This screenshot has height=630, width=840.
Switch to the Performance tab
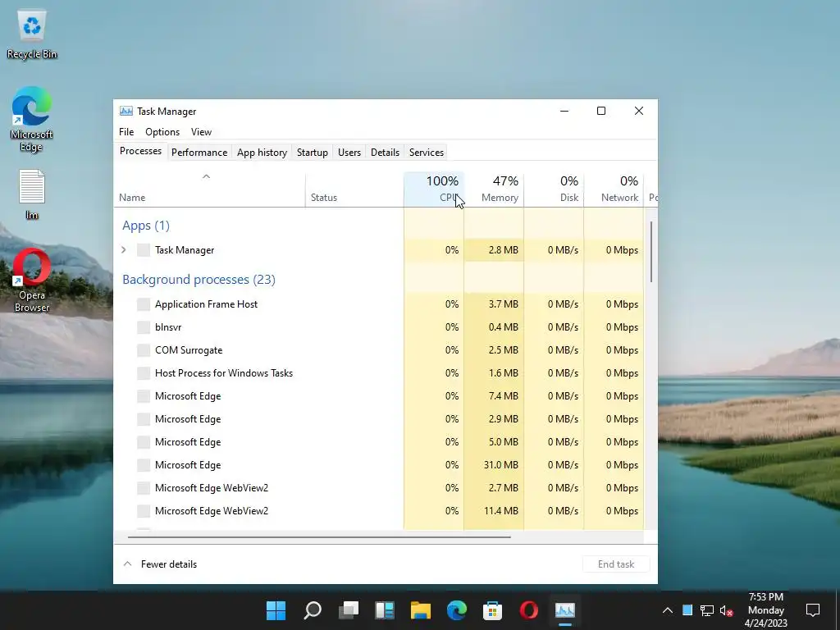point(199,153)
